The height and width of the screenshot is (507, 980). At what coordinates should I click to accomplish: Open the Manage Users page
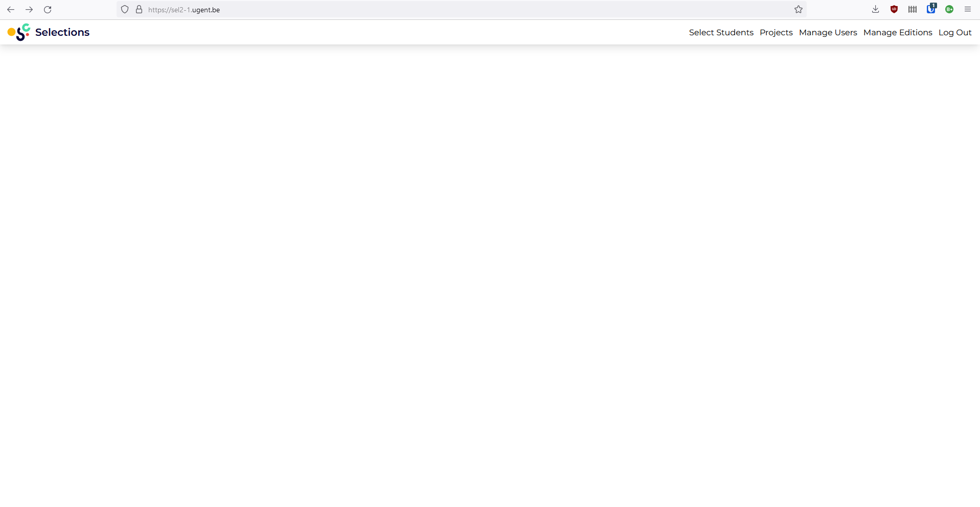tap(828, 33)
